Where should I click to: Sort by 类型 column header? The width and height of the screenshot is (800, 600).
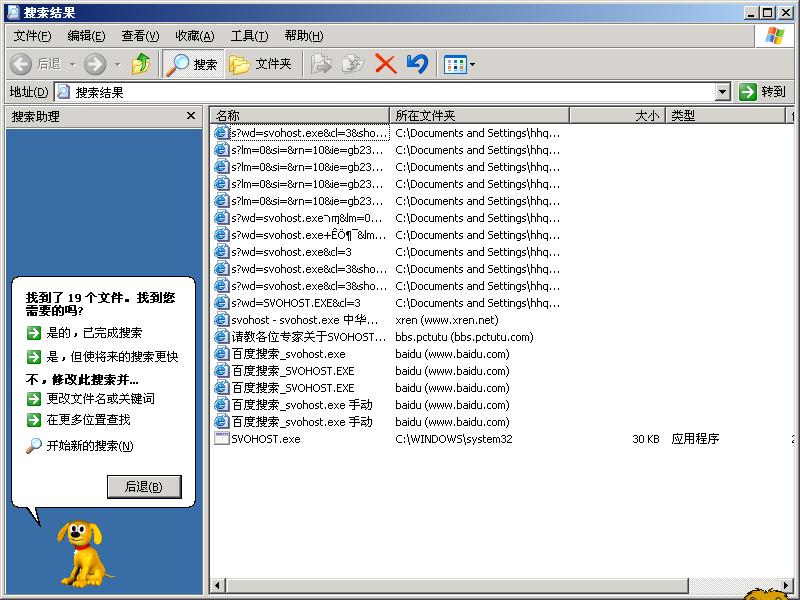pyautogui.click(x=726, y=116)
